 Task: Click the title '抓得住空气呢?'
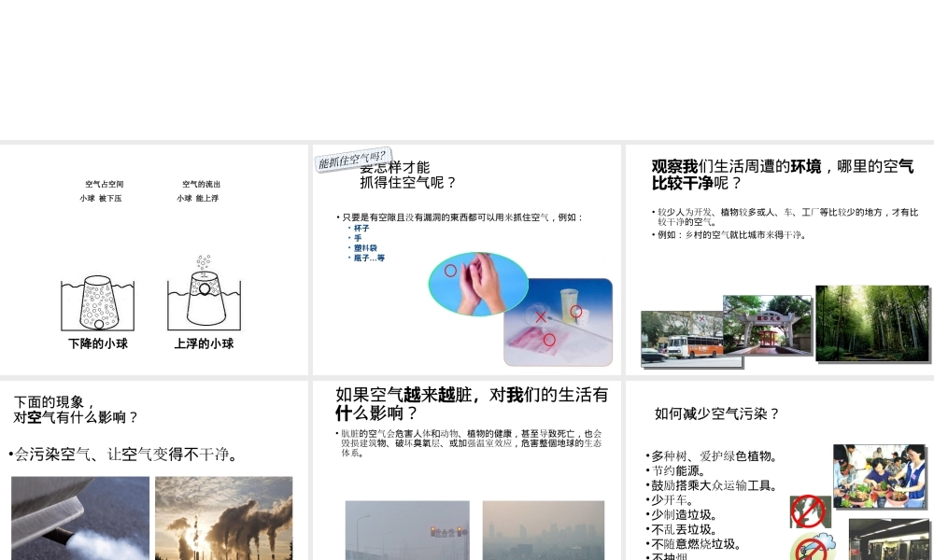point(408,183)
